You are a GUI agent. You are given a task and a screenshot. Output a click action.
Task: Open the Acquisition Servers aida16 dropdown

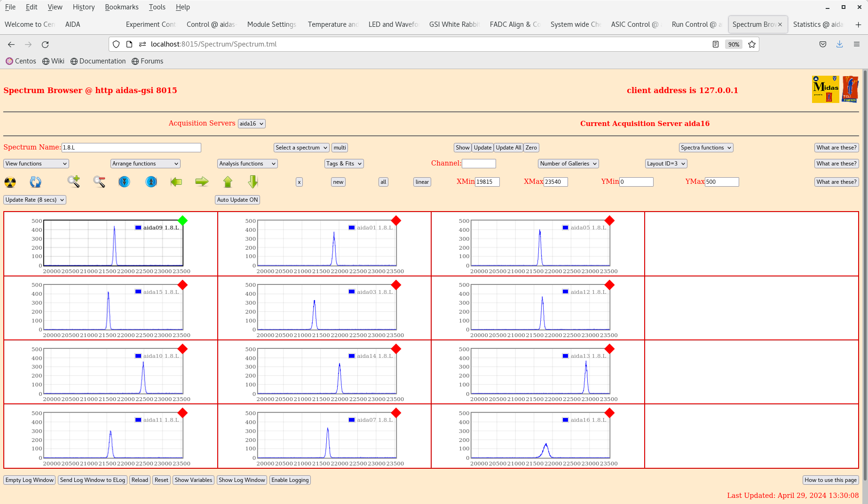(252, 124)
